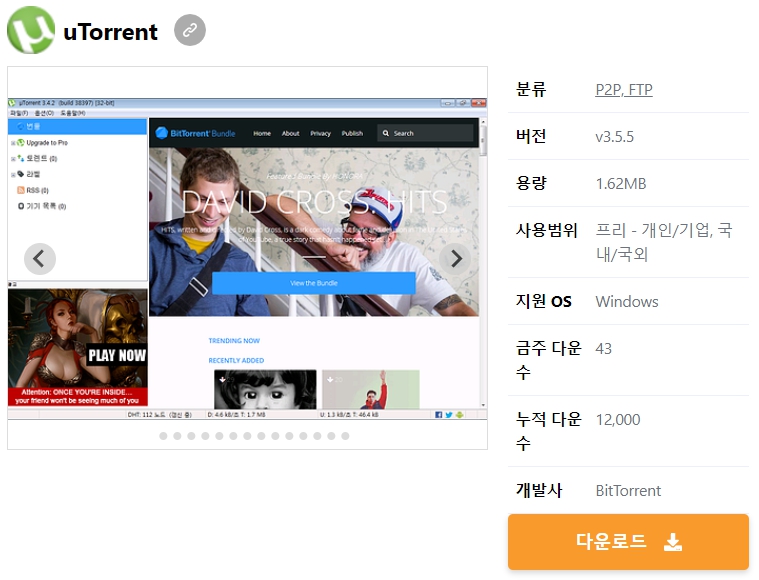Click cumulative downloads 12,000
Viewport: 759px width, 580px height.
click(618, 420)
